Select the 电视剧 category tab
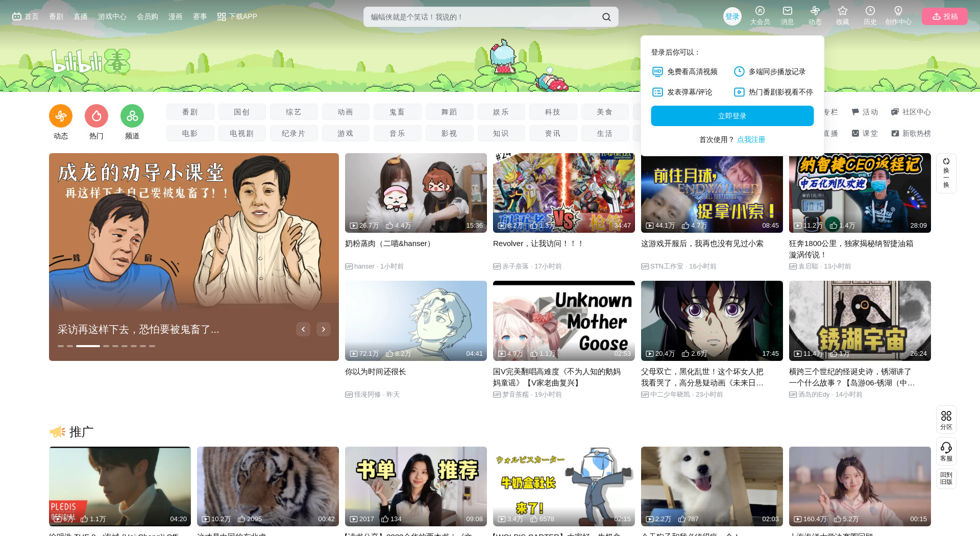Image resolution: width=980 pixels, height=536 pixels. tap(242, 133)
